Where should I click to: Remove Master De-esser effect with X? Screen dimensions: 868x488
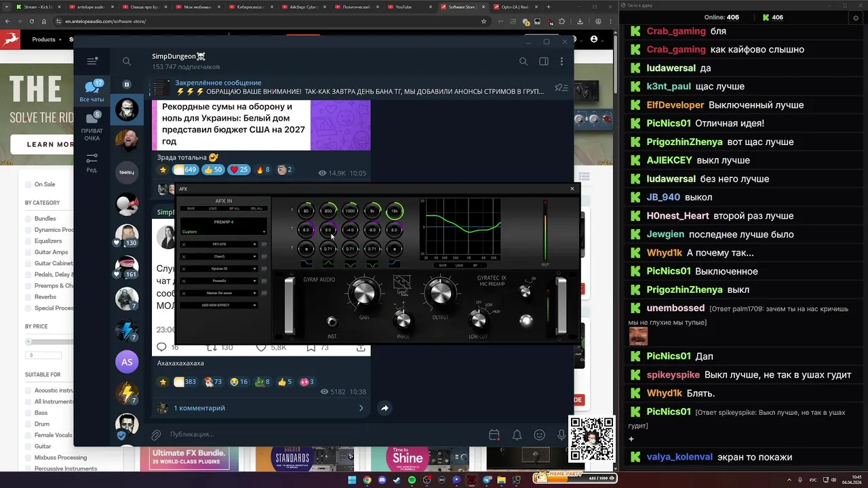(x=184, y=293)
